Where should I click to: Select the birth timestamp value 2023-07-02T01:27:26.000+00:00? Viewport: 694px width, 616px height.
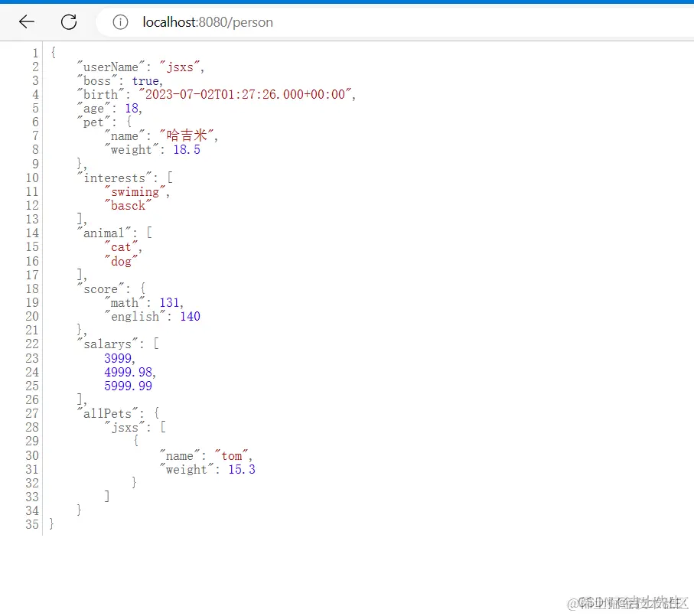point(245,94)
